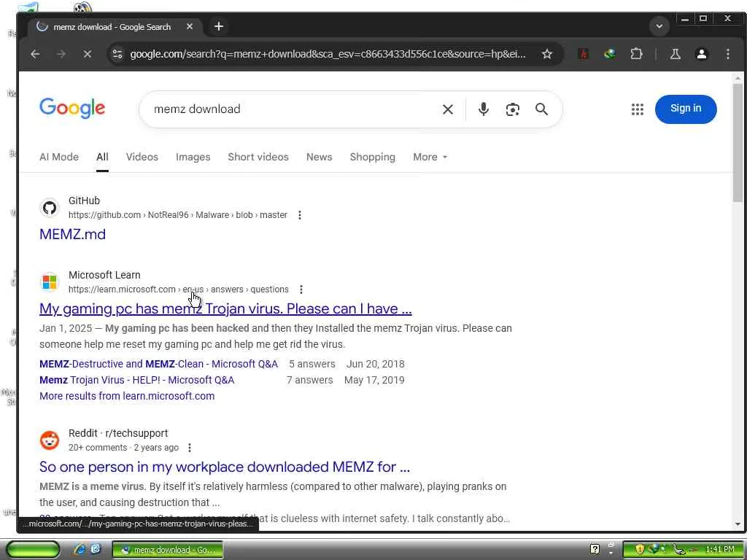Open the red extension icon in Chrome toolbar
The width and height of the screenshot is (747, 560).
tap(583, 54)
